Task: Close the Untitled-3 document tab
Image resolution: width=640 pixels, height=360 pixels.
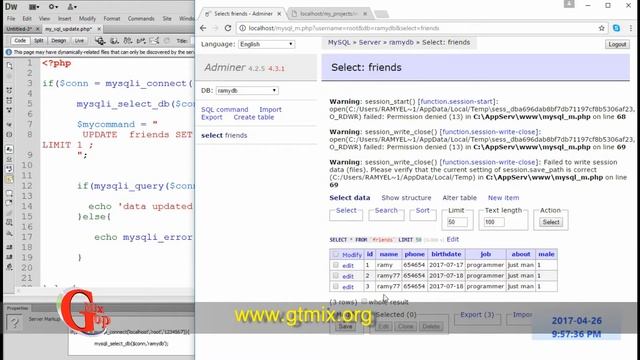Action: 37,29
